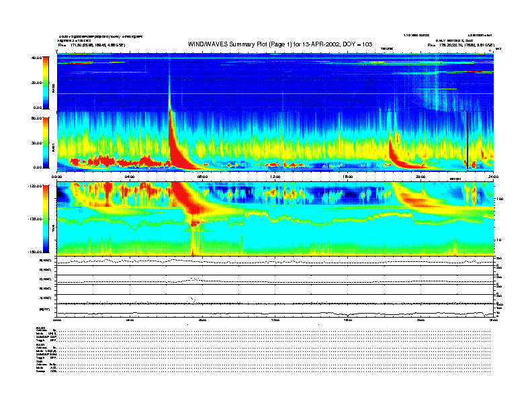The height and width of the screenshot is (411, 532).
Task: Click the TNR spectrogram panel
Action: [x=275, y=219]
